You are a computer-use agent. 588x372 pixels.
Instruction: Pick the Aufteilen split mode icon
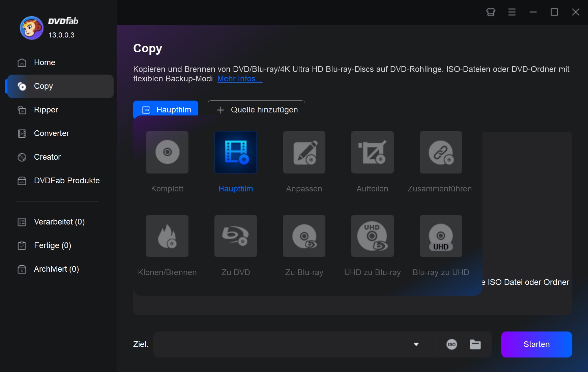pos(373,152)
